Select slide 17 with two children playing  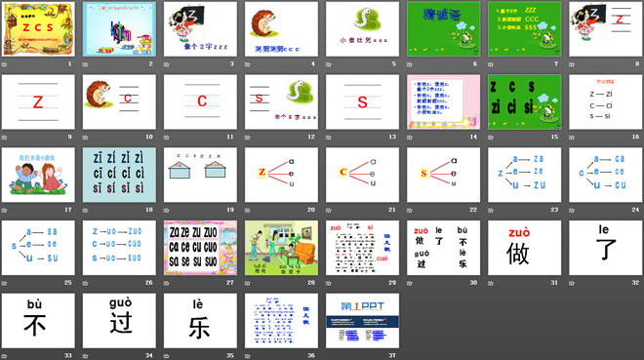[38, 175]
